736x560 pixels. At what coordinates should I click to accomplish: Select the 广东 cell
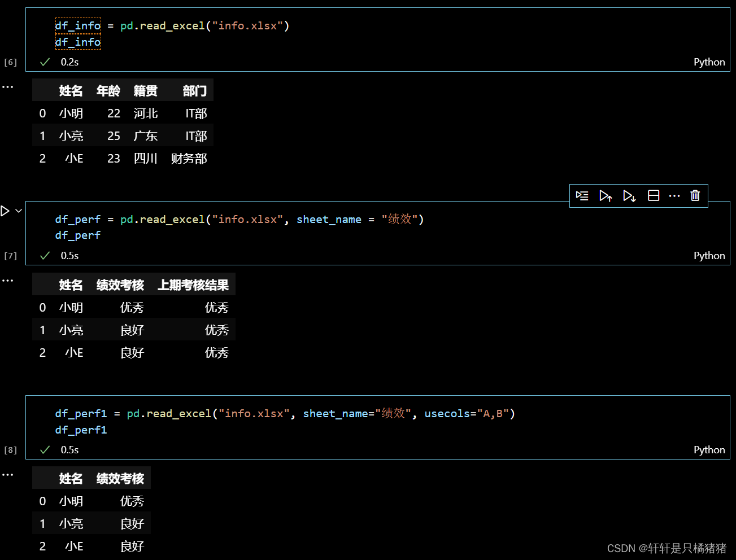click(x=146, y=136)
